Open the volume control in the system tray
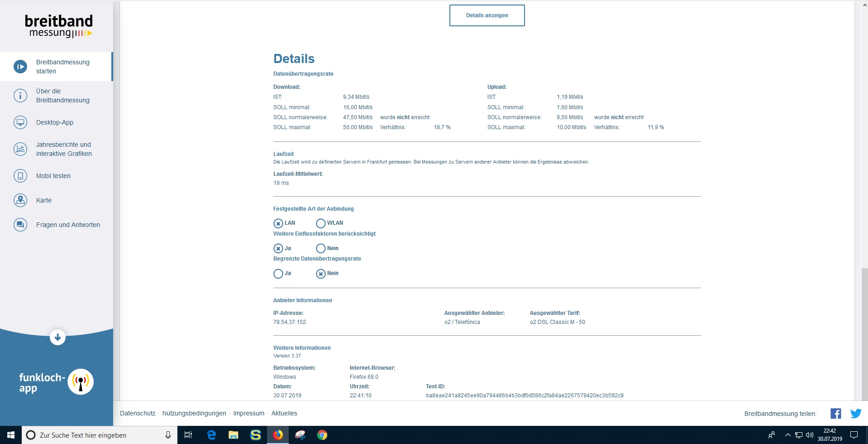The image size is (868, 444). (x=810, y=435)
